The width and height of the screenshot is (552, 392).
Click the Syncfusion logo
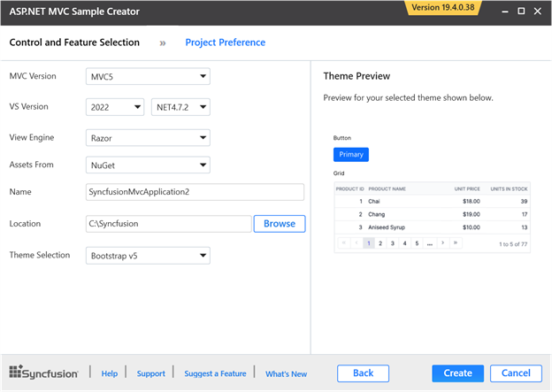click(43, 373)
